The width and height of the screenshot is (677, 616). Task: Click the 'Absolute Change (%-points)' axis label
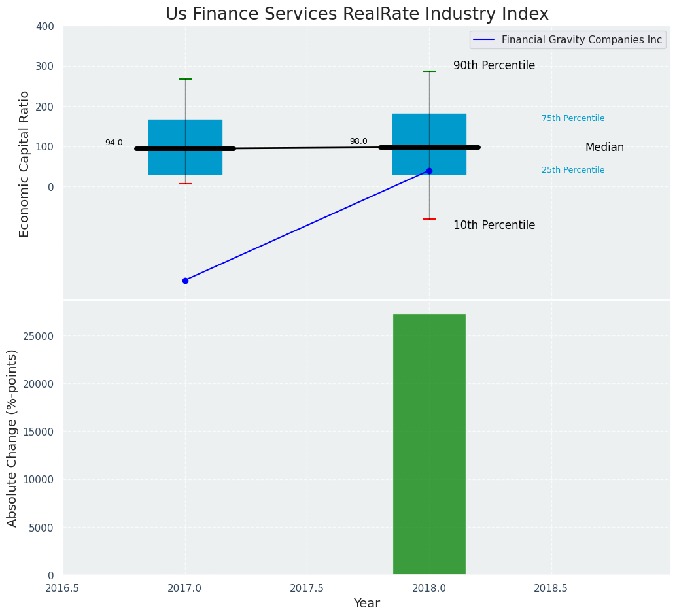tap(12, 437)
